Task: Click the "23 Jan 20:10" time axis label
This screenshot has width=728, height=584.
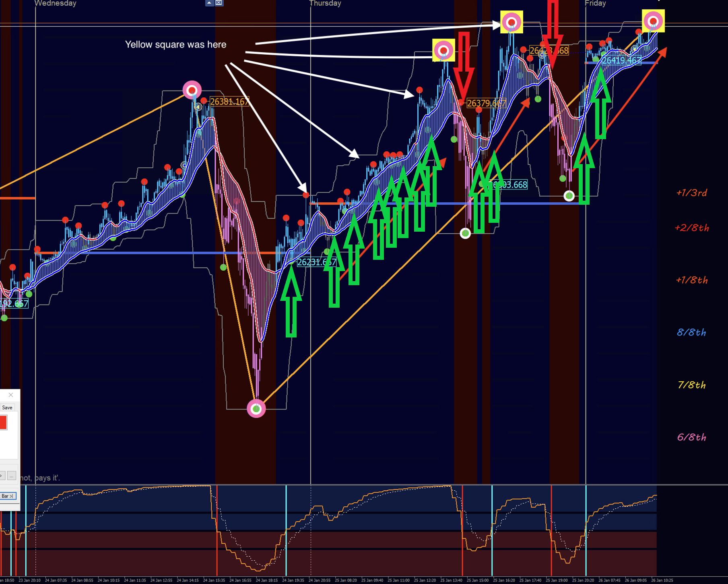Action: point(29,580)
